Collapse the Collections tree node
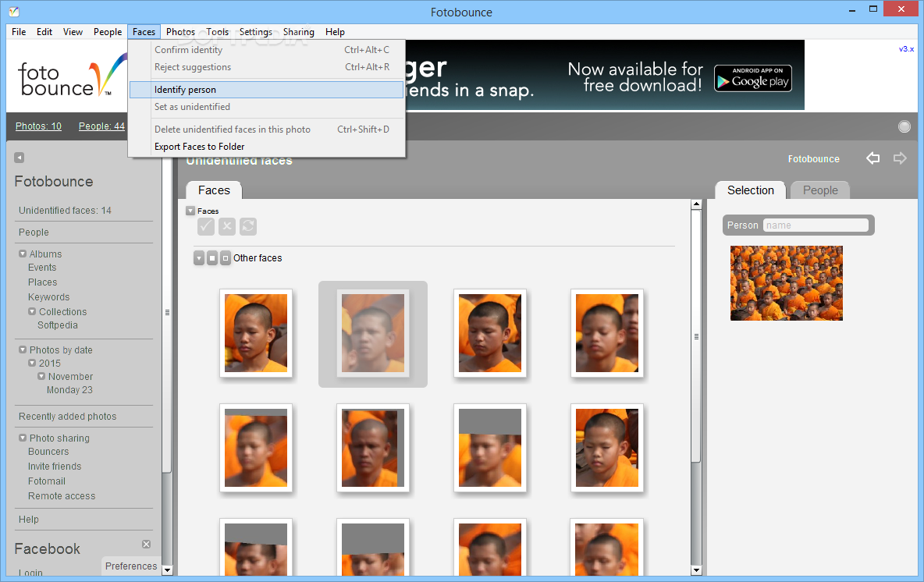 (32, 311)
